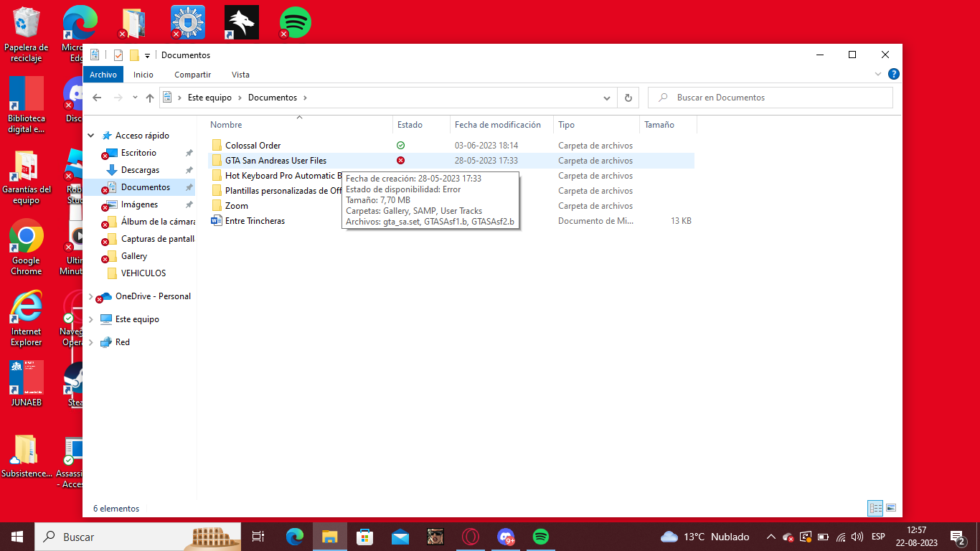The image size is (980, 551).
Task: Open the Mail app from the taskbar
Action: (x=400, y=537)
